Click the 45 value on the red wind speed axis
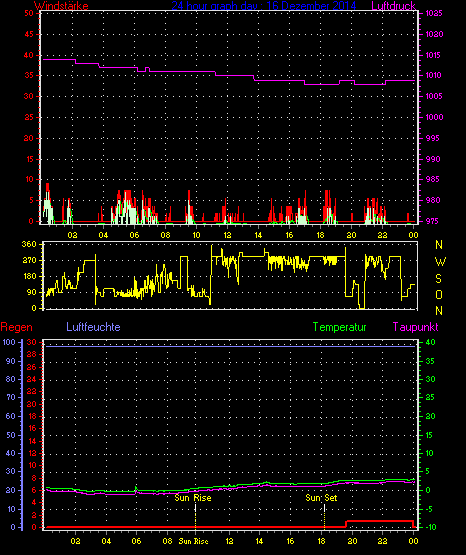 click(29, 34)
